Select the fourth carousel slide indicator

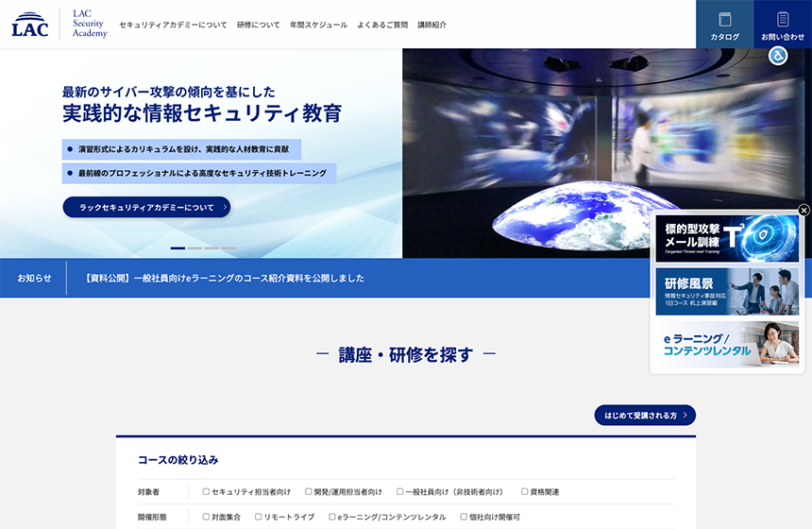coord(228,248)
